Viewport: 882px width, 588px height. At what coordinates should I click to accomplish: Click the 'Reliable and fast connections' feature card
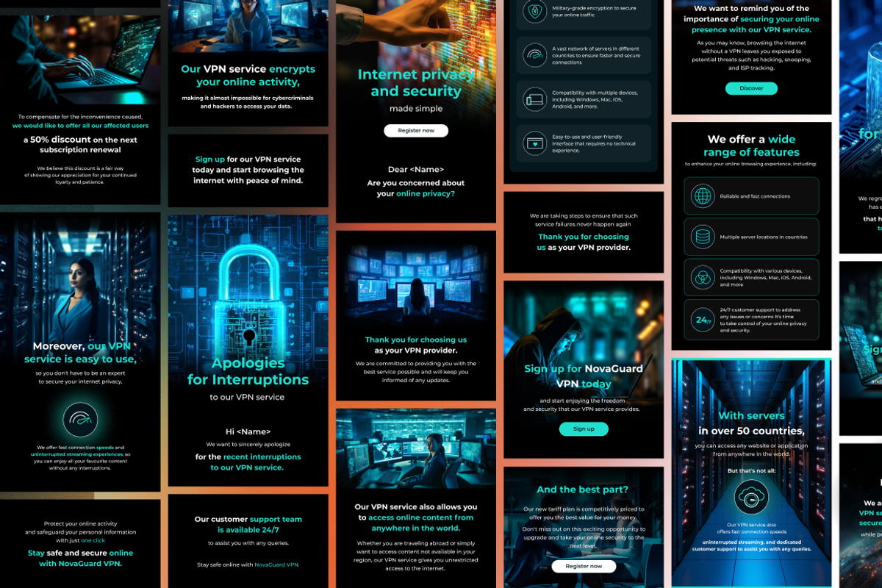[x=751, y=196]
